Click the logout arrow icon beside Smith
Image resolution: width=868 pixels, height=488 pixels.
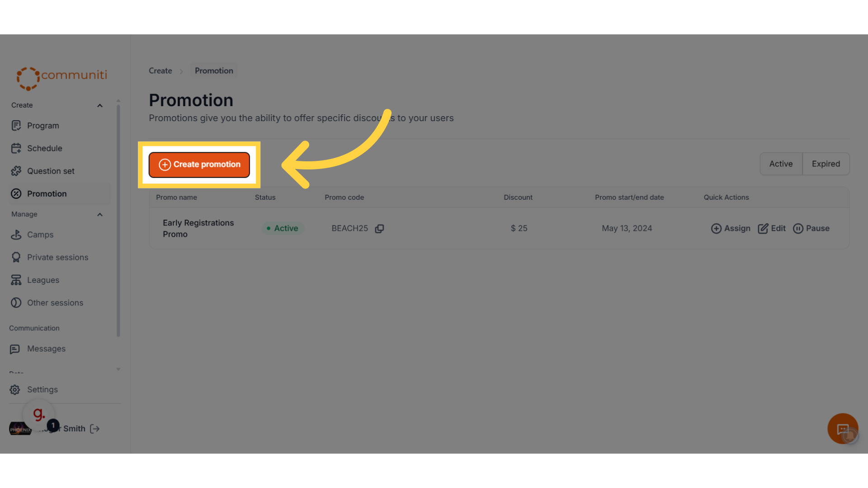pyautogui.click(x=94, y=429)
